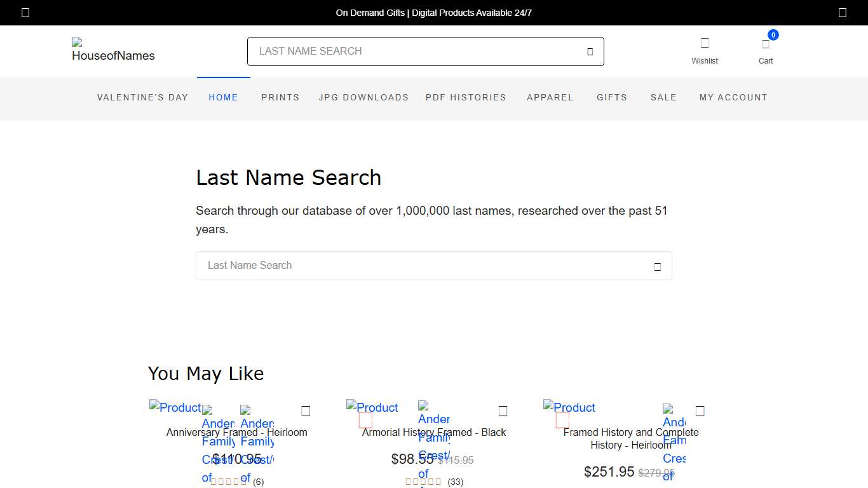Toggle wishlist heart on Anniversary Framed card
Screen dimensions: 868x488
(x=306, y=410)
